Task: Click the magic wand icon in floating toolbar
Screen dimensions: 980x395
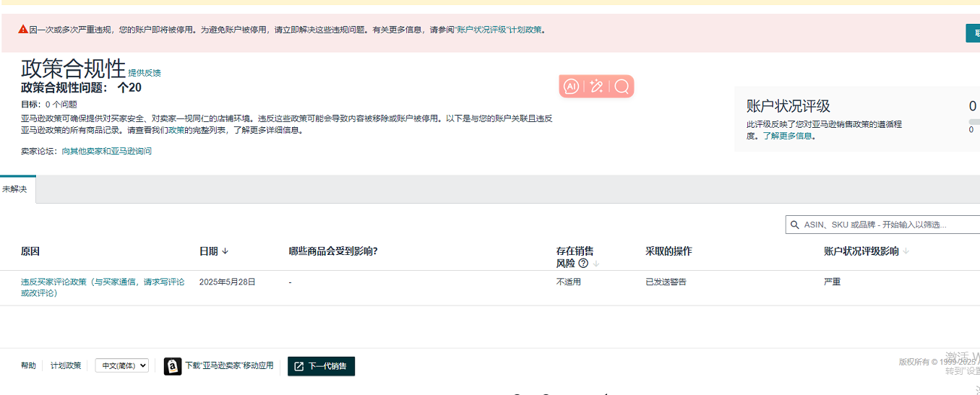Action: (596, 87)
